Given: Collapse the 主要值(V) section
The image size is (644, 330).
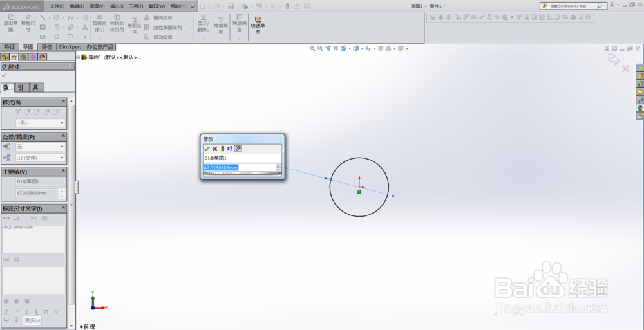Looking at the screenshot, I should (x=63, y=171).
